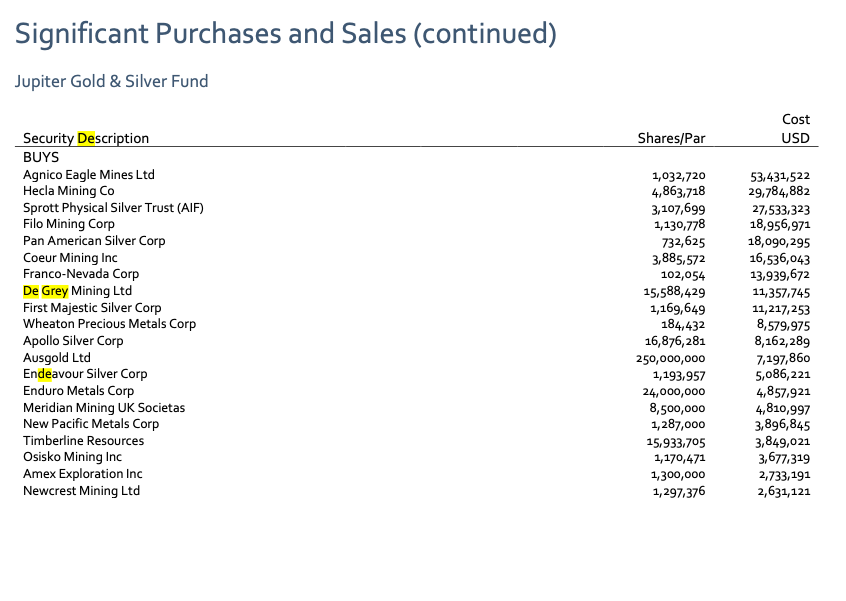The image size is (846, 601).
Task: Click the Franco-Nevada Corp security name
Action: (x=81, y=274)
